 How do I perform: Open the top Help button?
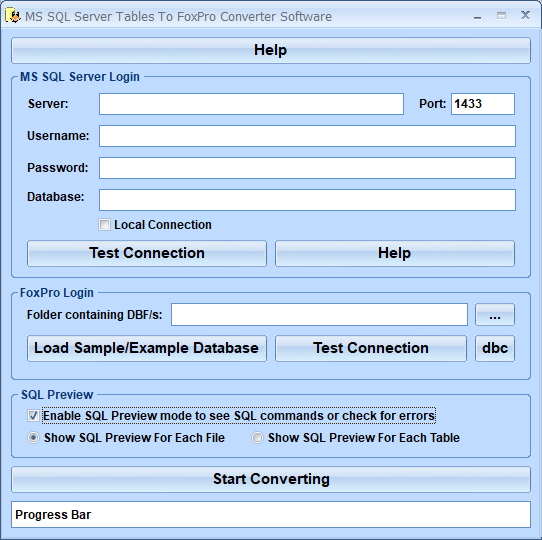(x=271, y=50)
